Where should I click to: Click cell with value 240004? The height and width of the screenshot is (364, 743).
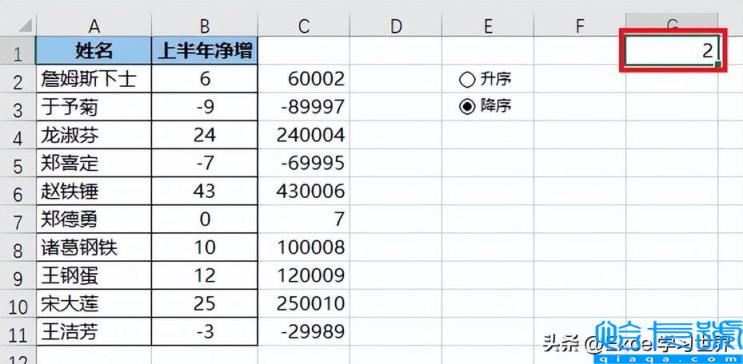click(304, 135)
